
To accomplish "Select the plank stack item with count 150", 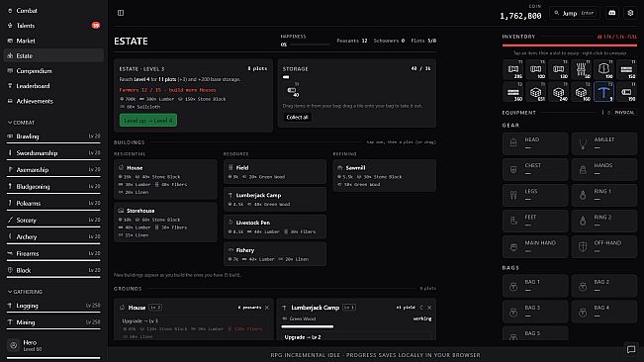I will click(626, 70).
